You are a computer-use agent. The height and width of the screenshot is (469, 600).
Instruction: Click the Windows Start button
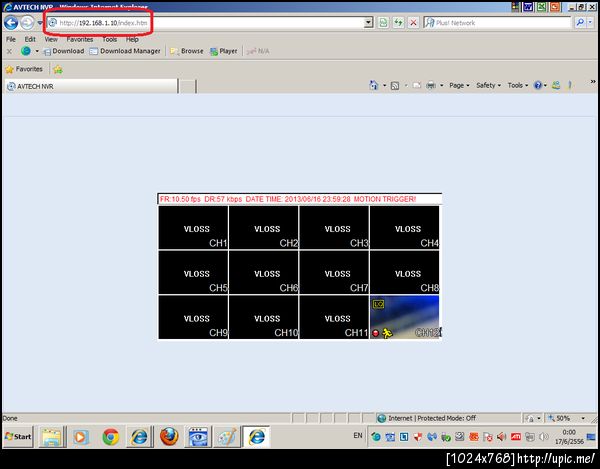coord(18,436)
